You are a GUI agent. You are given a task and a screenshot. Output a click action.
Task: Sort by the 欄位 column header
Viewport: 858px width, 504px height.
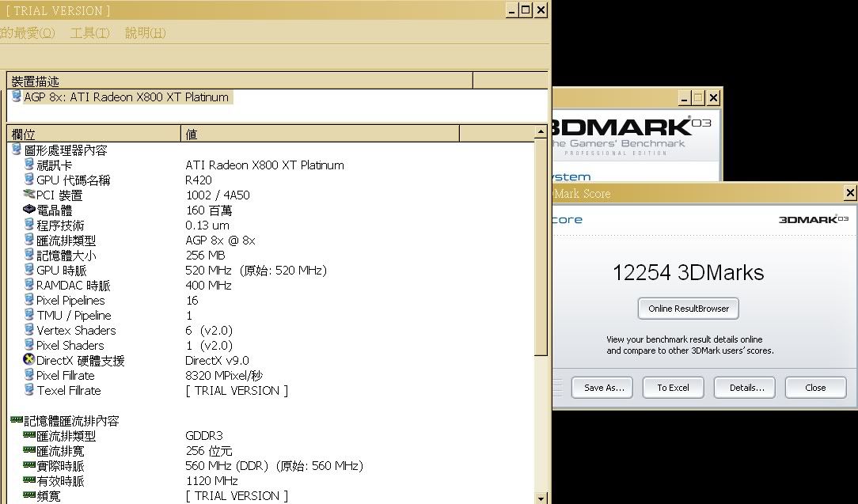(93, 134)
